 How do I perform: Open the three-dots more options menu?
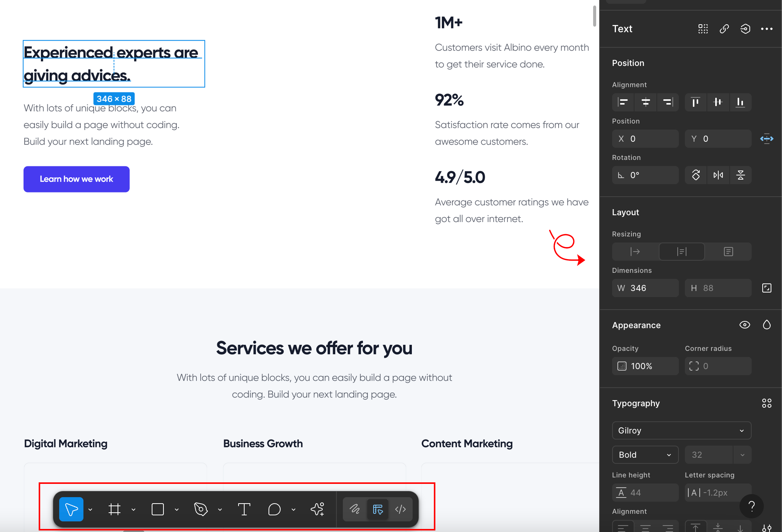click(x=766, y=29)
